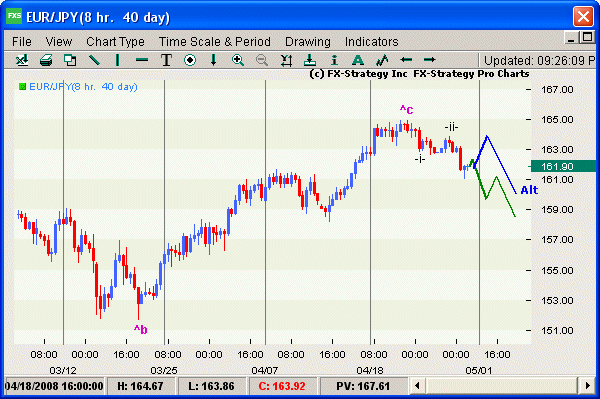Screen dimensions: 600x399
Task: Close the EUR/JPY chart window
Action: point(583,17)
